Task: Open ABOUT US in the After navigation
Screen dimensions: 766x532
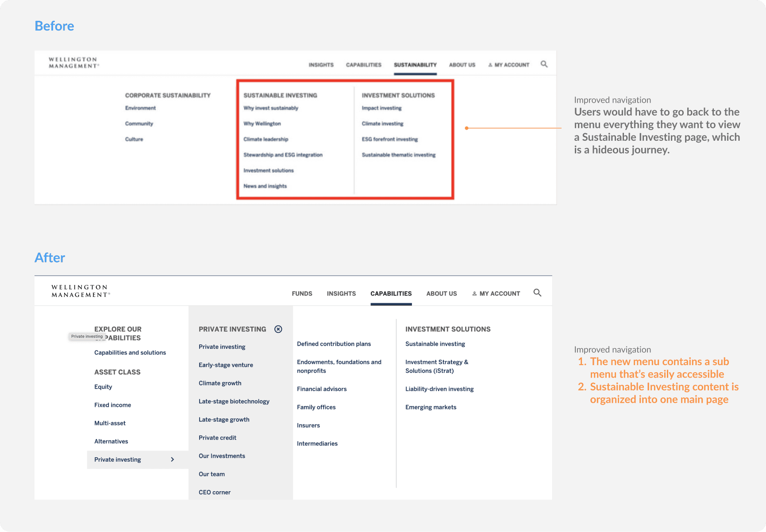Action: [442, 293]
